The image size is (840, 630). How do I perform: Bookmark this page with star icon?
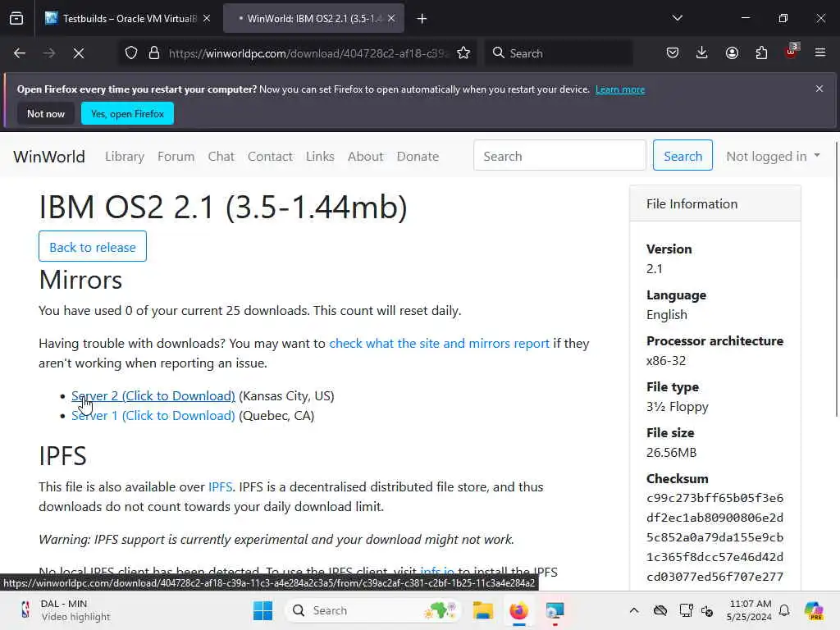click(463, 53)
